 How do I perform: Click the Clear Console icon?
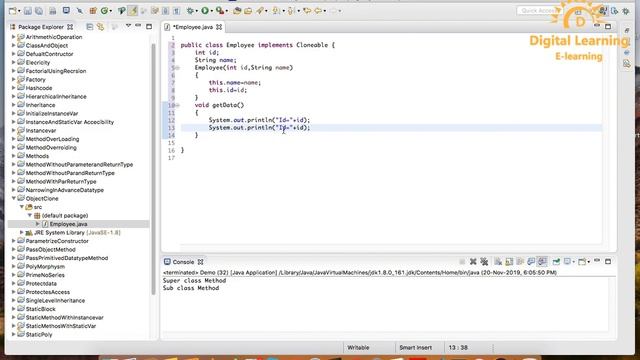[x=498, y=262]
